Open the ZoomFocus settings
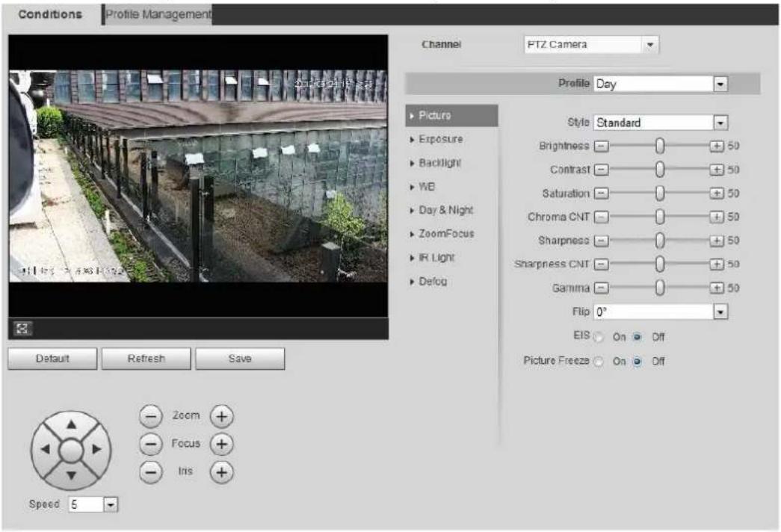The image size is (781, 532). (x=446, y=234)
